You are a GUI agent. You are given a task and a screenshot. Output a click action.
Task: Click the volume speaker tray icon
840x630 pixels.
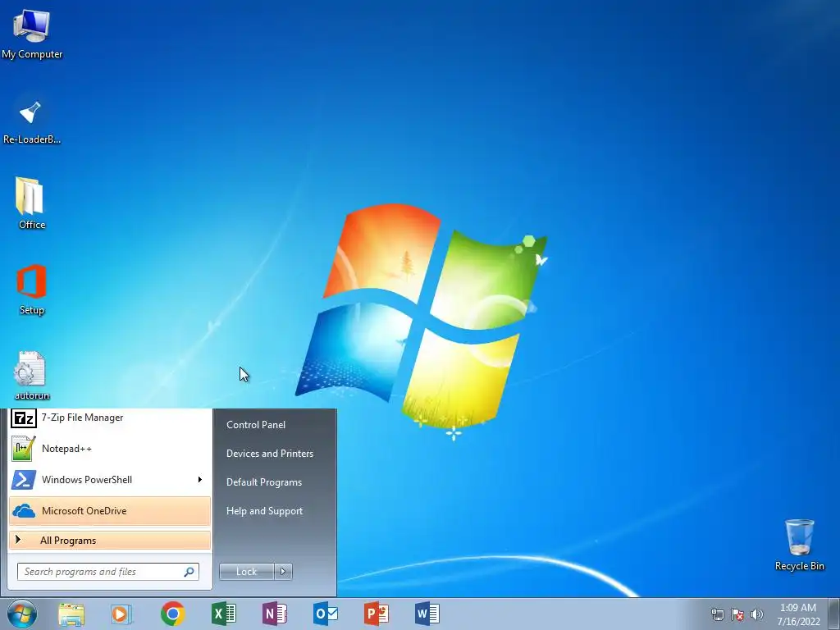756,614
